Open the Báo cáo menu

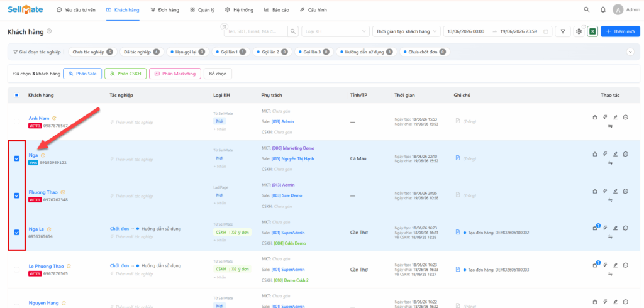[277, 10]
